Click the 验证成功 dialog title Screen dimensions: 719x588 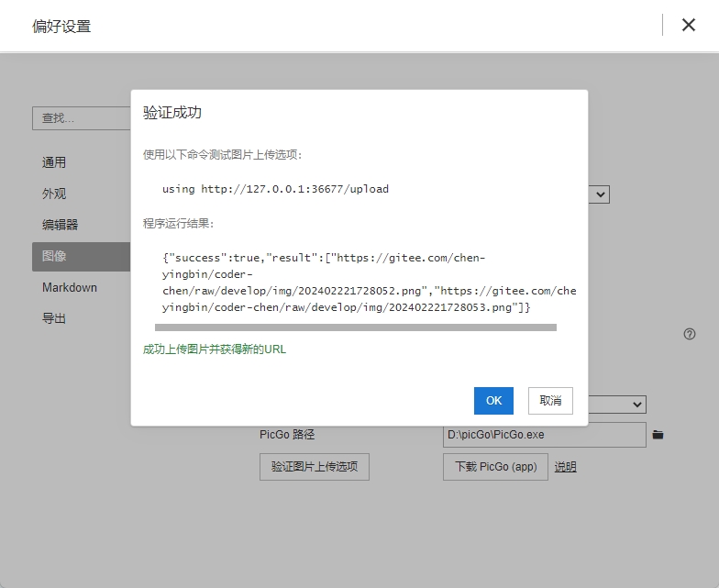[172, 112]
